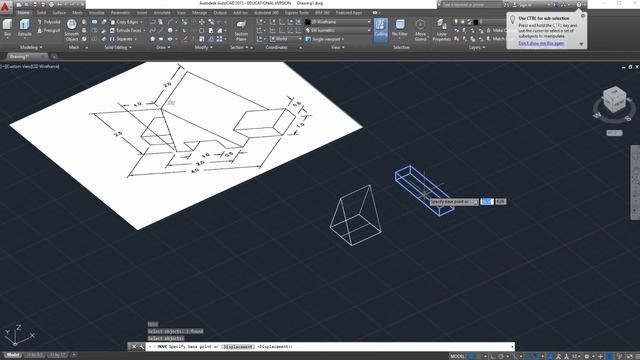The height and width of the screenshot is (360, 640).
Task: Click the Polysolid tool
Action: (x=49, y=22)
